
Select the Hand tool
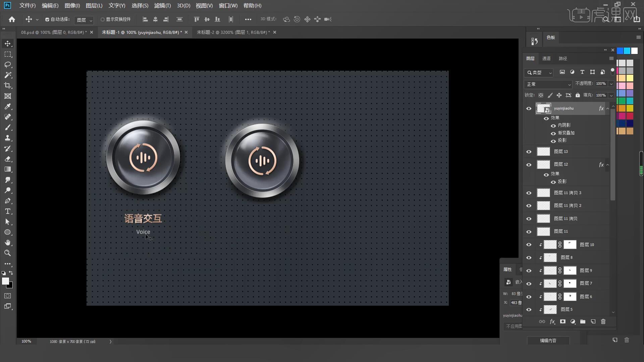[8, 243]
